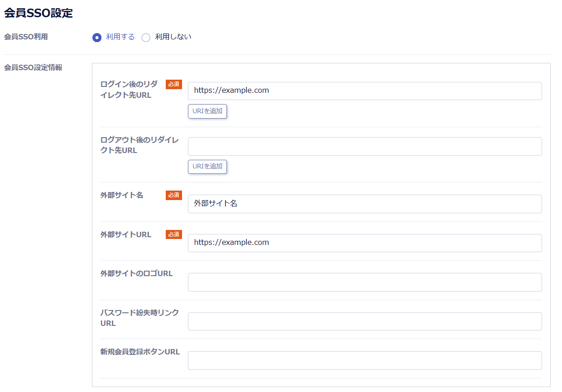Click the 新規会員登録ボタンURL input field
The image size is (562, 392).
(365, 360)
